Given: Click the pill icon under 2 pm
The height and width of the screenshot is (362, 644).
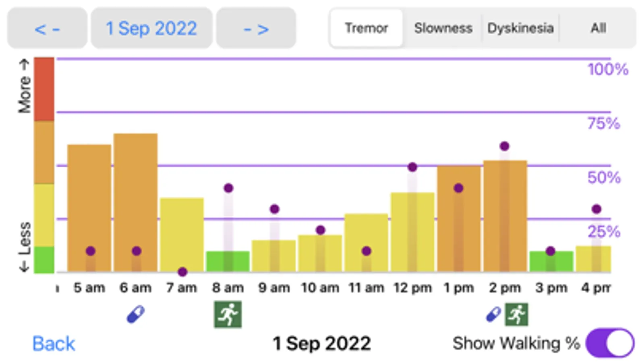Looking at the screenshot, I should [x=493, y=314].
